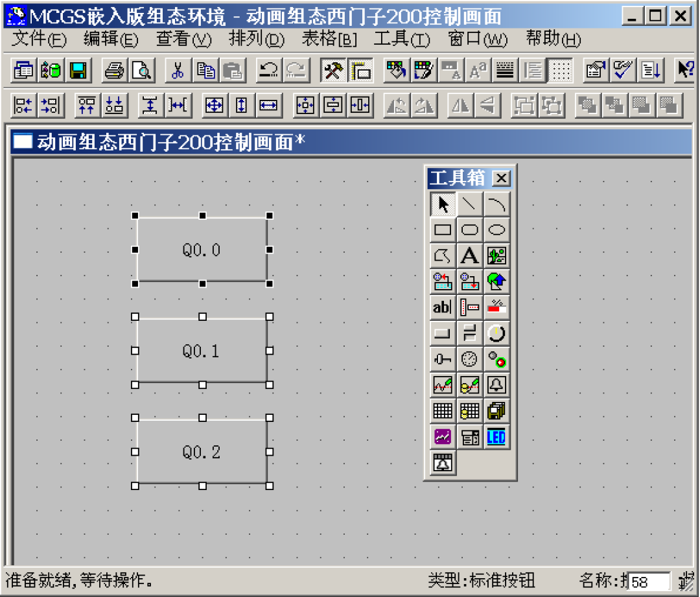
Task: Toggle the toolbox with the hammer icon
Action: (333, 70)
